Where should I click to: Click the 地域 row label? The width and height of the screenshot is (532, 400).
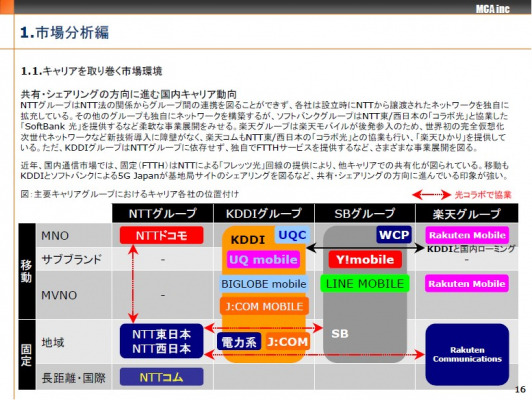53,342
